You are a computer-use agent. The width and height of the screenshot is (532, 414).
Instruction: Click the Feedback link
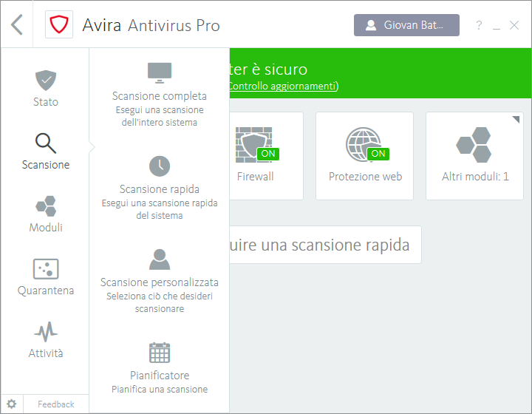click(56, 404)
